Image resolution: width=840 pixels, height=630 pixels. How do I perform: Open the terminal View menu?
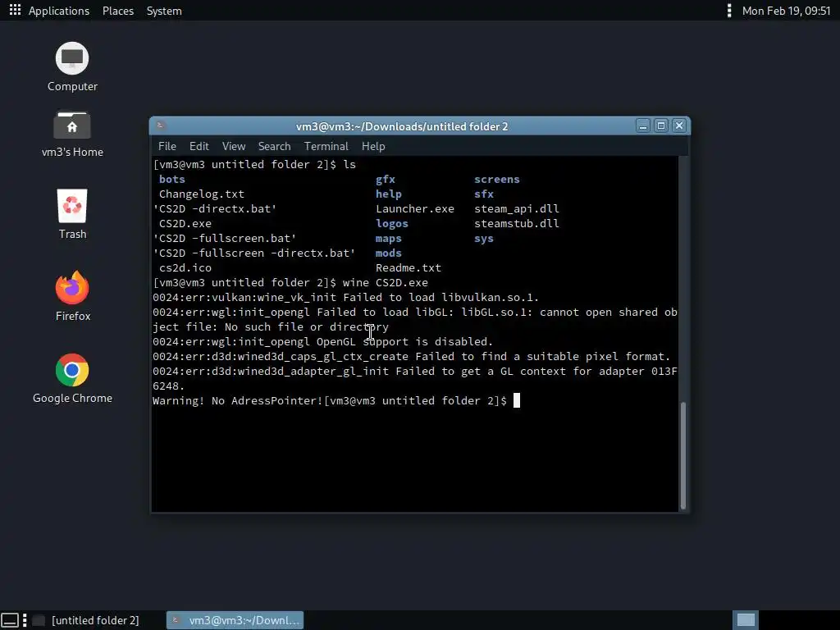coord(234,146)
